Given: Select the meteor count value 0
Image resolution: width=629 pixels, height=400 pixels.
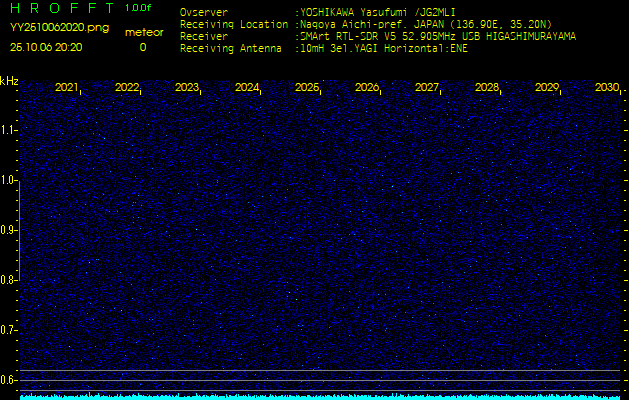Looking at the screenshot, I should [142, 47].
